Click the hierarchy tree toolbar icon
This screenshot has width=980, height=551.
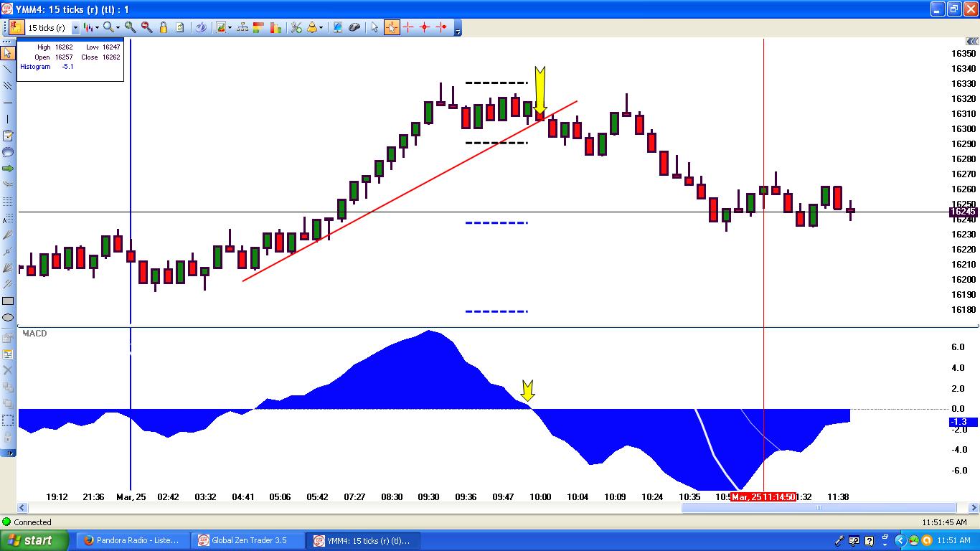click(242, 28)
